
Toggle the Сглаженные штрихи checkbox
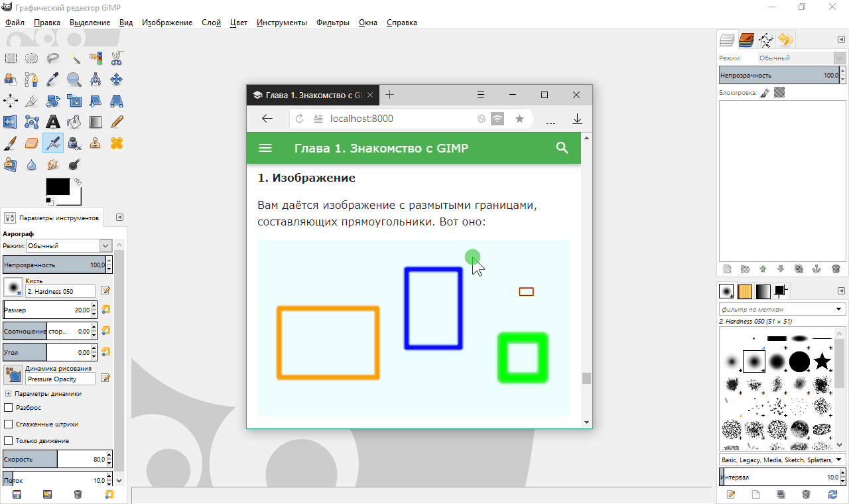click(9, 424)
